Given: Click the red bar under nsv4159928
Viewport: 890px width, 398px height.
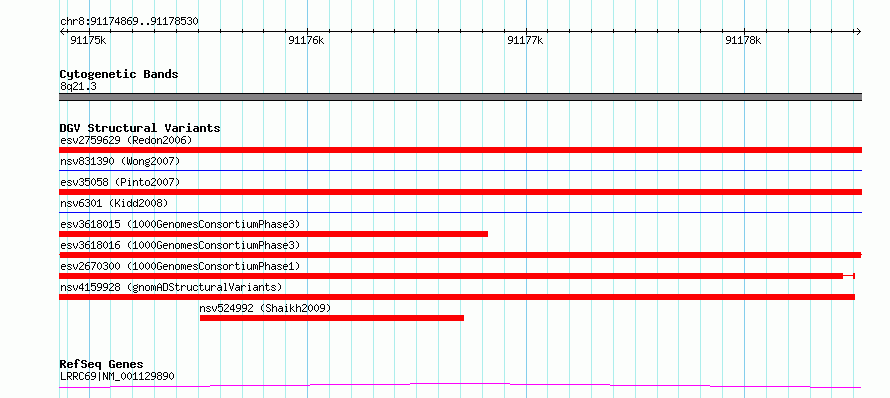Looking at the screenshot, I should point(457,297).
